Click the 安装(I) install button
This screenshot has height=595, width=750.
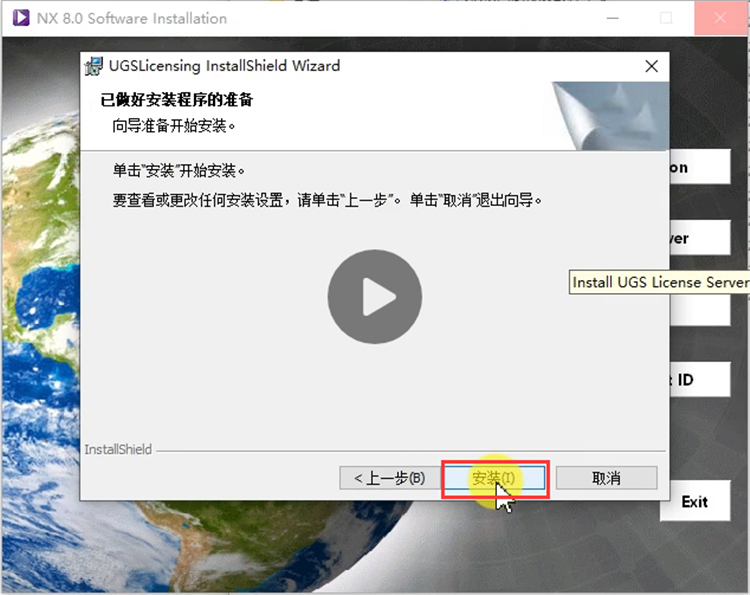click(x=495, y=478)
